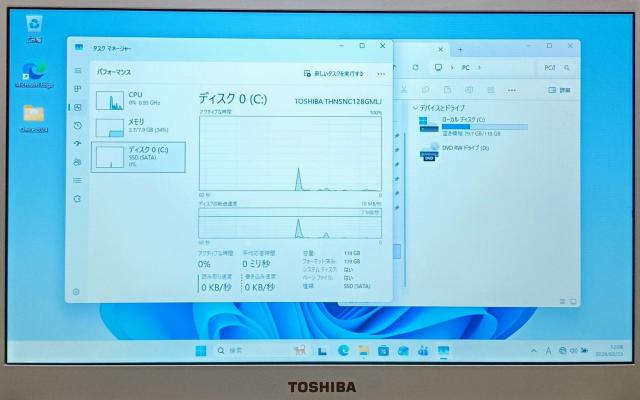640x400 pixels.
Task: Open Explorer See more ellipsis menu
Action: click(x=512, y=90)
